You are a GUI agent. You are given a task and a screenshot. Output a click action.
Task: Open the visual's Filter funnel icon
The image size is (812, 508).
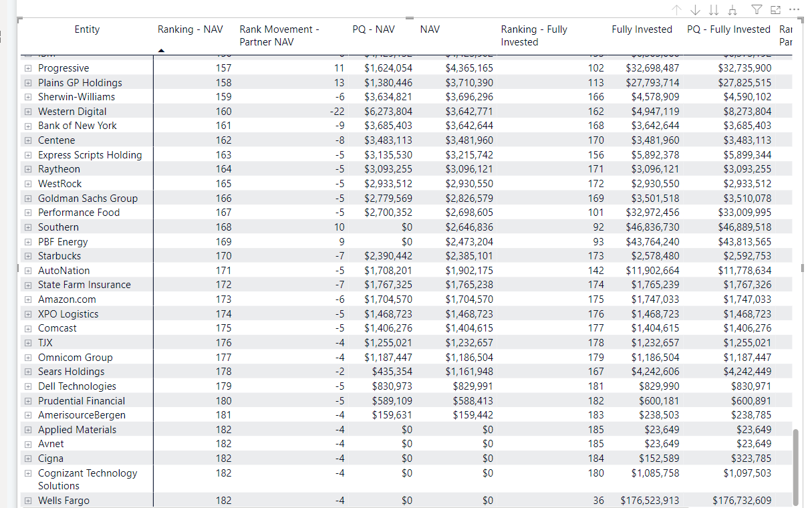click(757, 10)
